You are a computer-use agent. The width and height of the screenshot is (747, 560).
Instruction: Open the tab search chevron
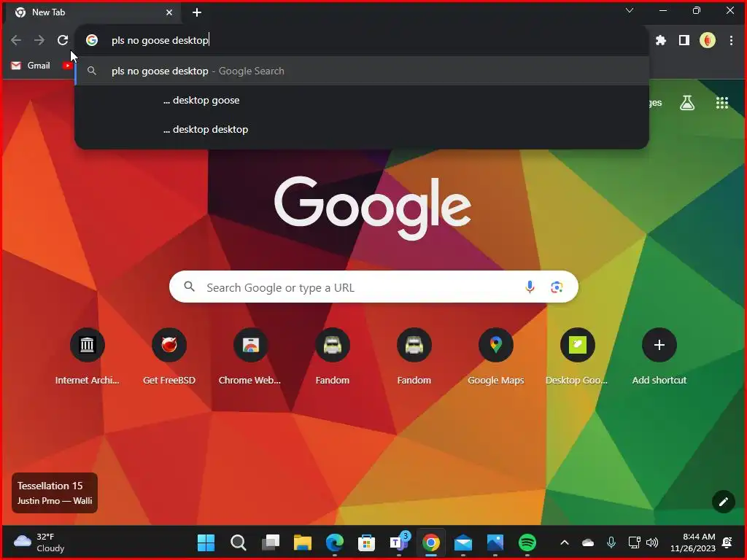click(x=630, y=10)
